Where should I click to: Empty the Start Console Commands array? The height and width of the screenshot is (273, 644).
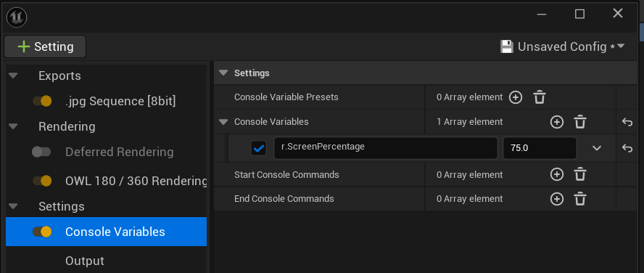(x=580, y=175)
